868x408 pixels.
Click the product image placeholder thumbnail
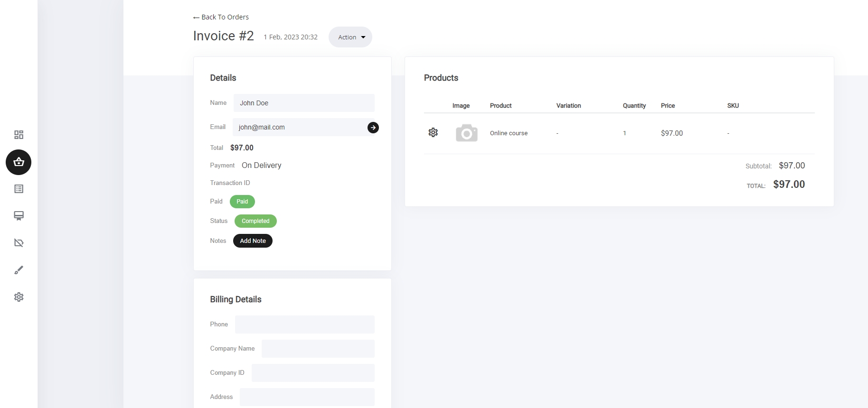pyautogui.click(x=466, y=133)
